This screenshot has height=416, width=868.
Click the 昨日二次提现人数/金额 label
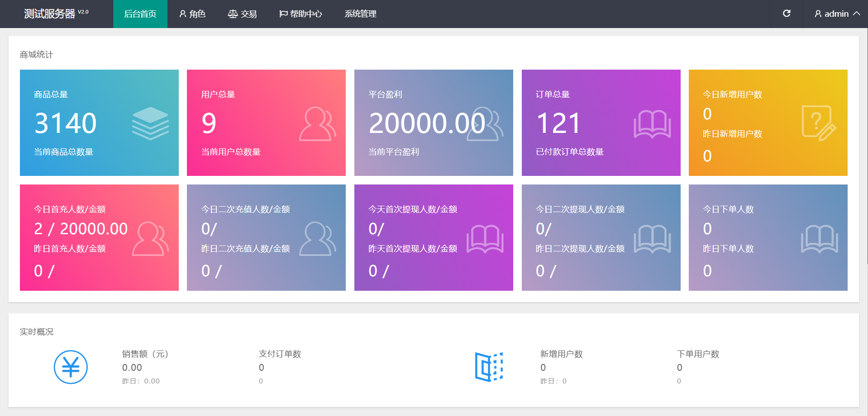[580, 249]
